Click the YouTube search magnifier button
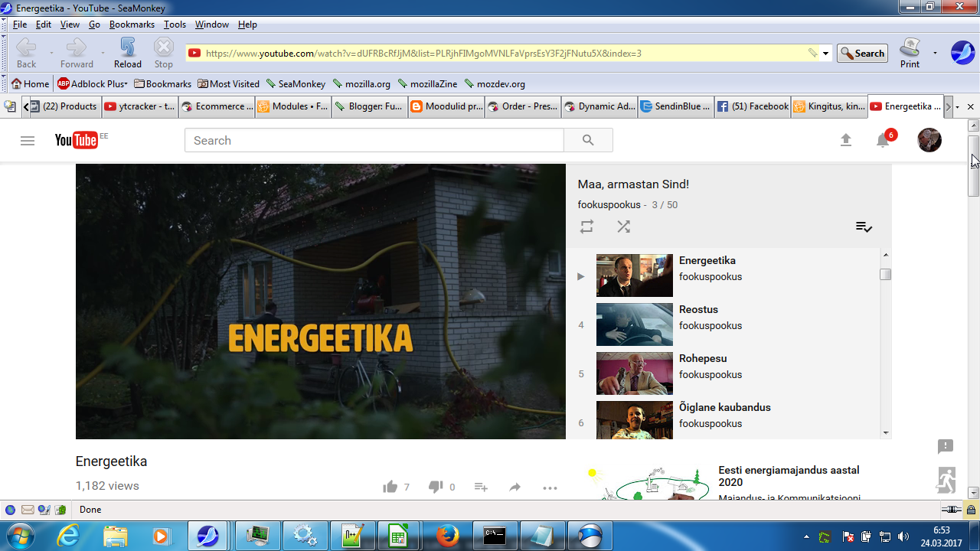Image resolution: width=980 pixels, height=551 pixels. click(x=588, y=140)
